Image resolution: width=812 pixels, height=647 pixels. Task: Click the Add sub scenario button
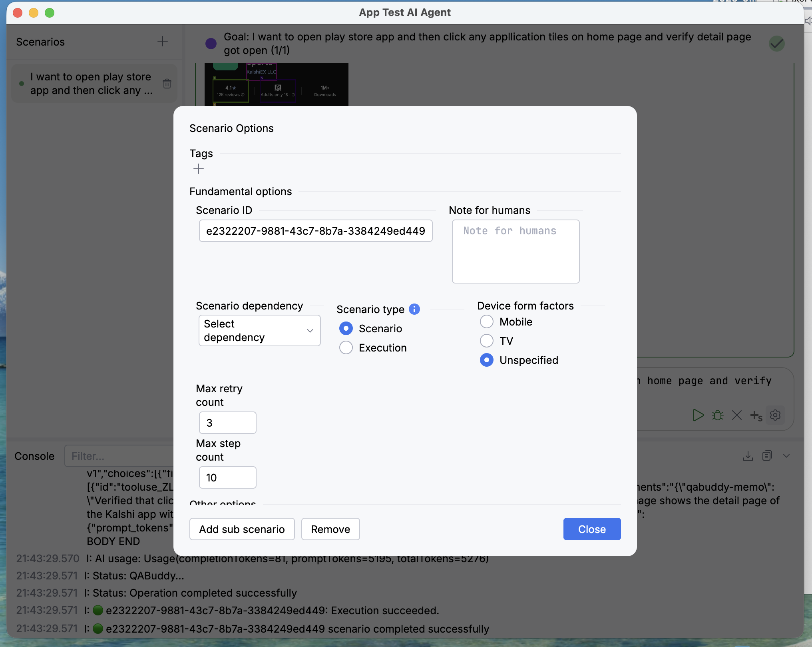(242, 529)
